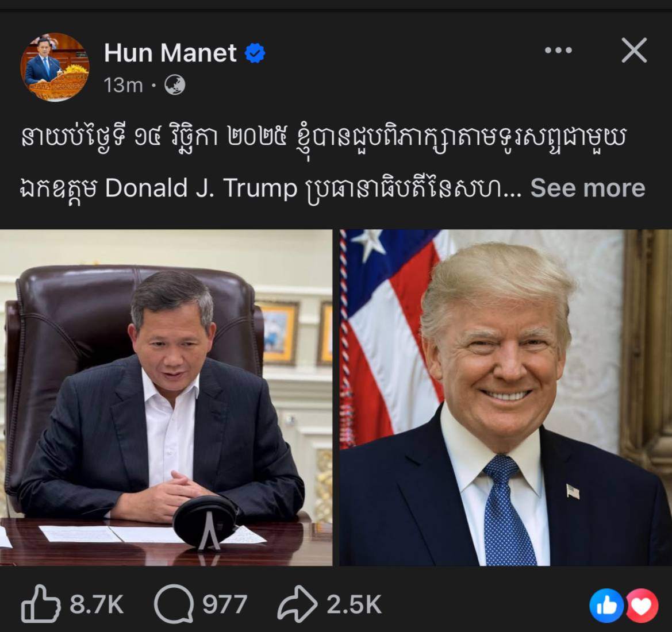Open comments via speech bubble icon

[x=174, y=604]
